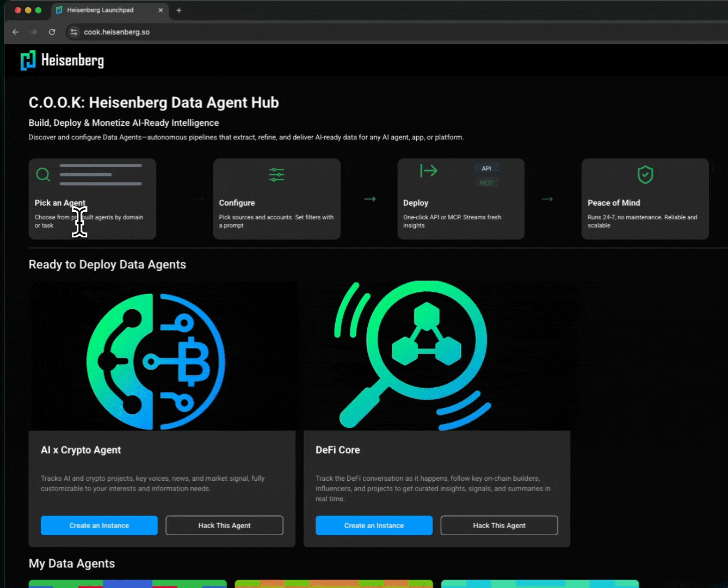
Task: Click the Heisenberg wordmark text
Action: tap(72, 60)
